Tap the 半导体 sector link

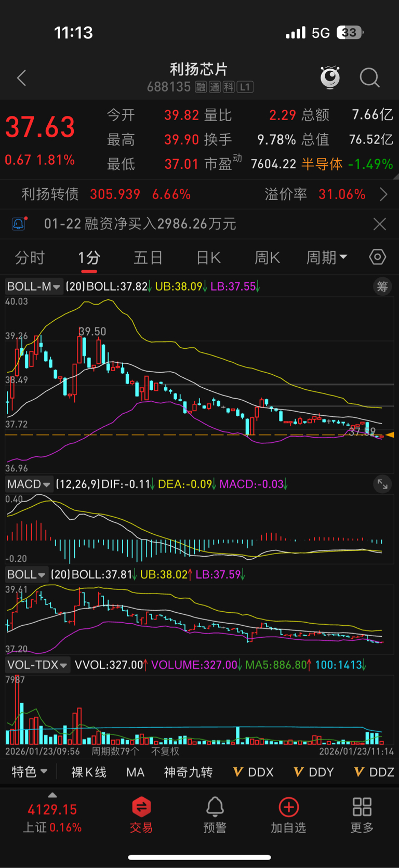tap(322, 164)
